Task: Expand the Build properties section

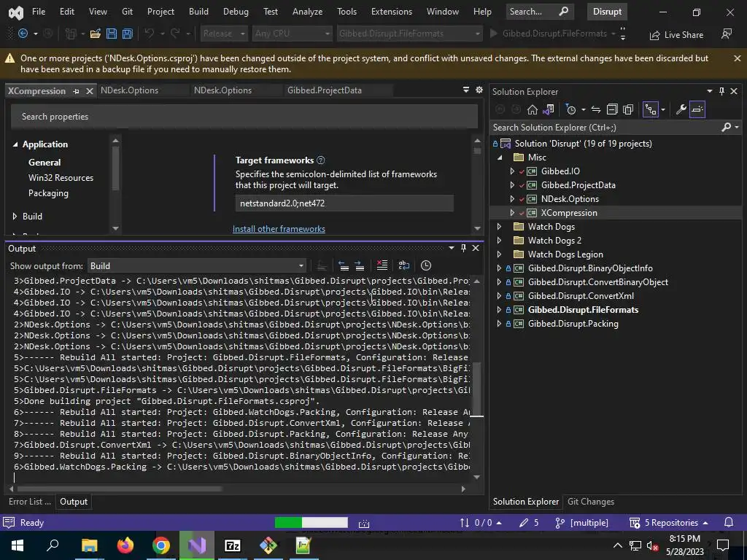Action: [x=15, y=216]
